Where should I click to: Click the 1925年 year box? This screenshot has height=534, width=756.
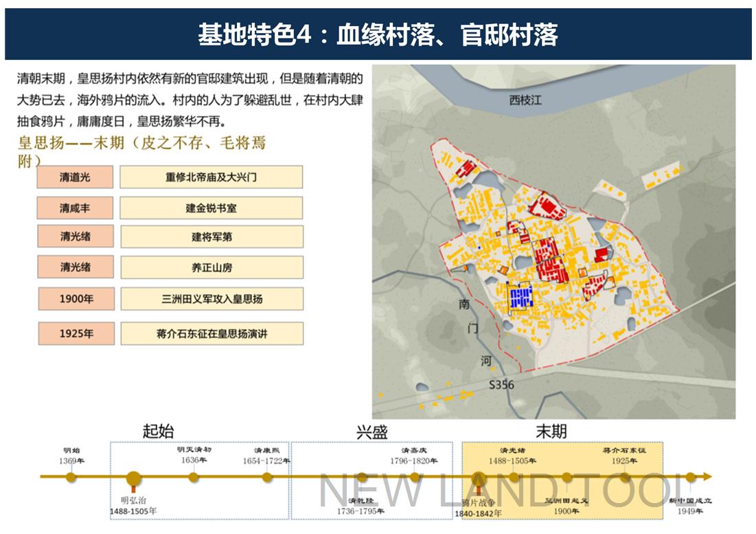[76, 333]
